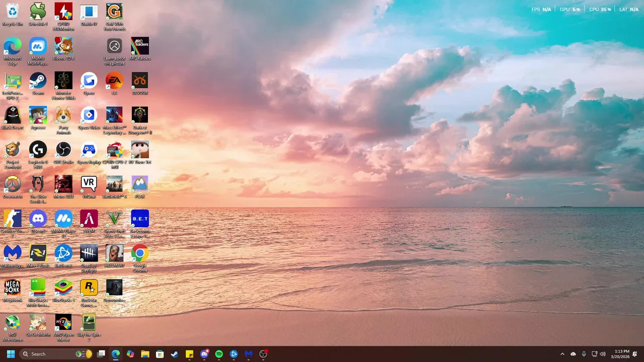
Task: Expand the hidden system tray icons
Action: point(562,354)
